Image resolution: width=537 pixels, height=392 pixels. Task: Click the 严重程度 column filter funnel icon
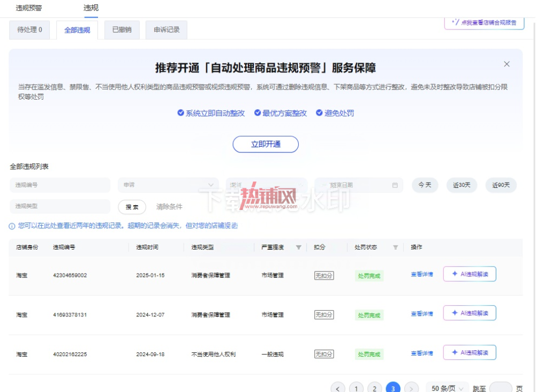coord(298,247)
